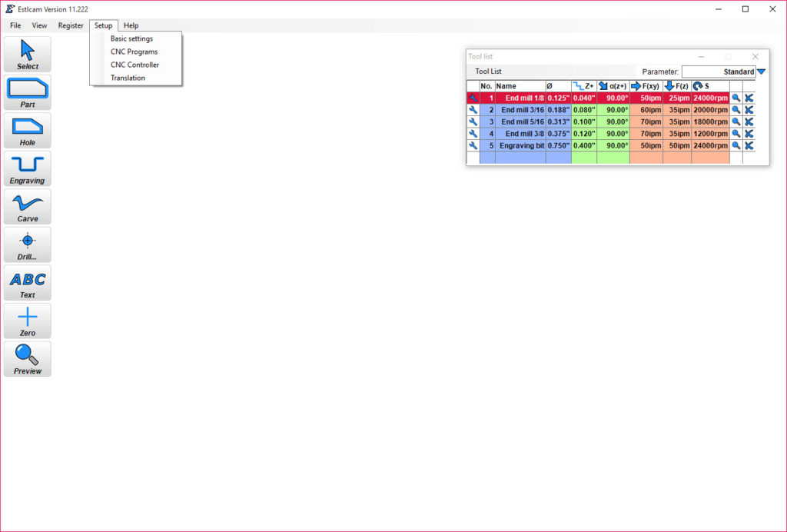Click the Z+ depth column header

pyautogui.click(x=584, y=86)
